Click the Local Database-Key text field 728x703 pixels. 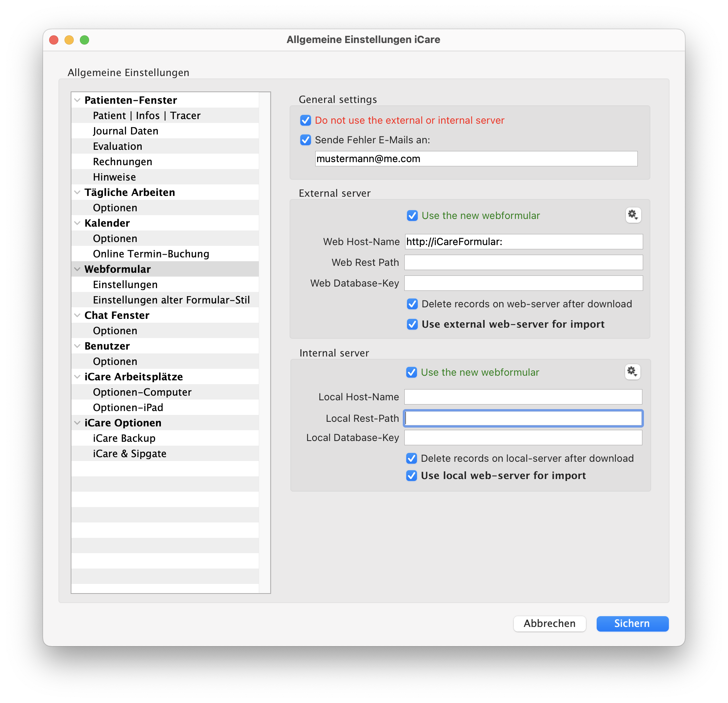[523, 438]
